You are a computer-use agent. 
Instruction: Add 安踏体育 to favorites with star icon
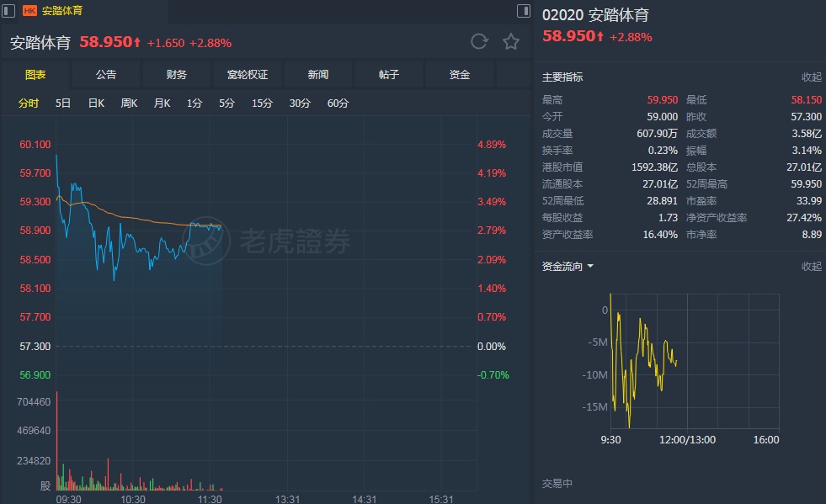(511, 42)
